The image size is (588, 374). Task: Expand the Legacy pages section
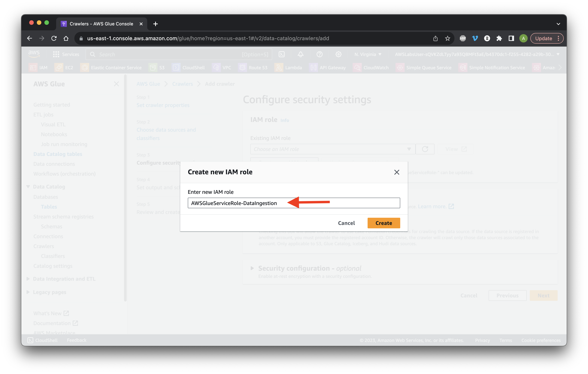coord(28,292)
